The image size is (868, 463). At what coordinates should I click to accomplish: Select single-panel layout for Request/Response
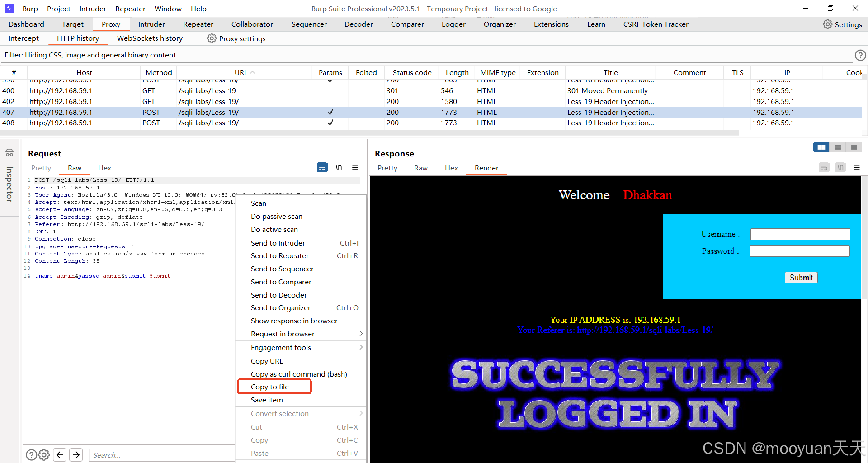coord(854,147)
